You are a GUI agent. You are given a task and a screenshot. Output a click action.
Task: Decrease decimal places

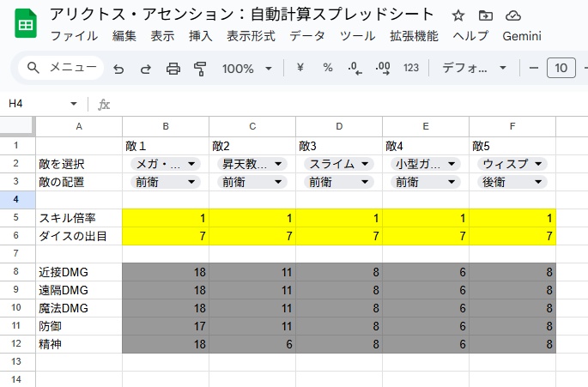(355, 69)
